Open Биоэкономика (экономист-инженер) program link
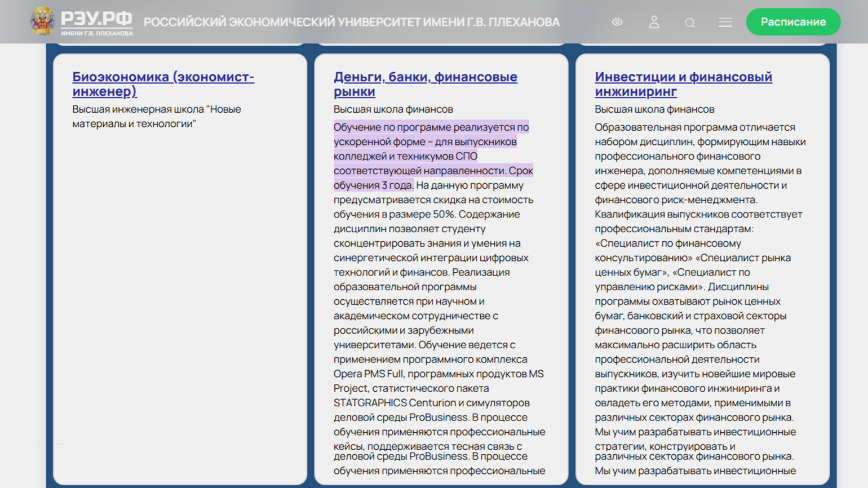 [x=163, y=83]
